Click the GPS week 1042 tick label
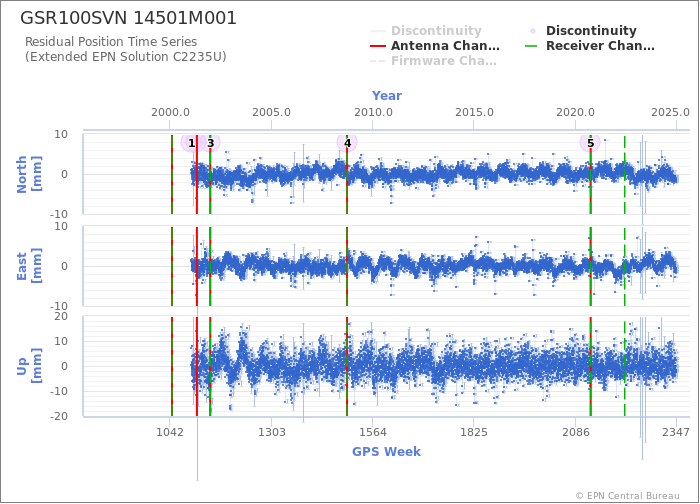Image resolution: width=700 pixels, height=504 pixels. [170, 433]
